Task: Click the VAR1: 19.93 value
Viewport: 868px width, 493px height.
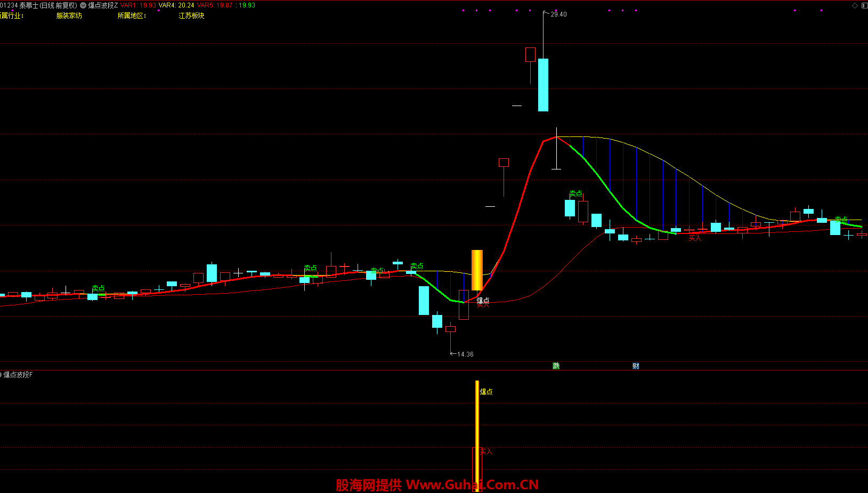Action: click(x=139, y=5)
